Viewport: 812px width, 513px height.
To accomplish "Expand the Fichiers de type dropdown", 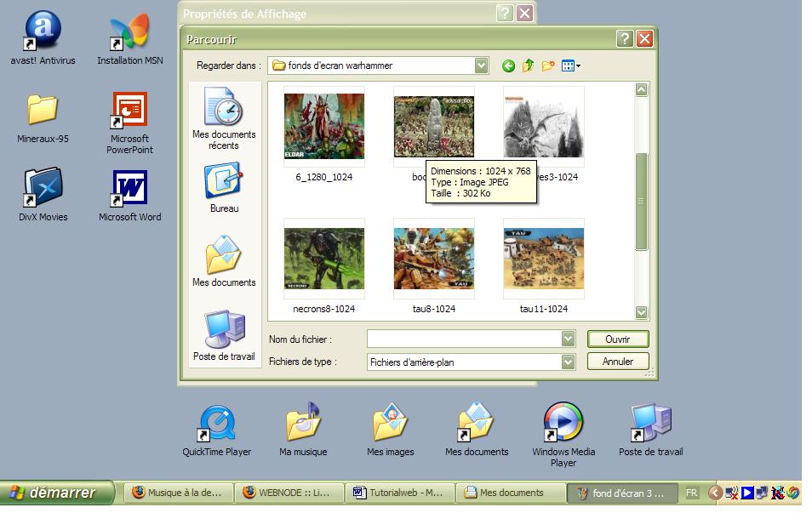I will pos(568,362).
